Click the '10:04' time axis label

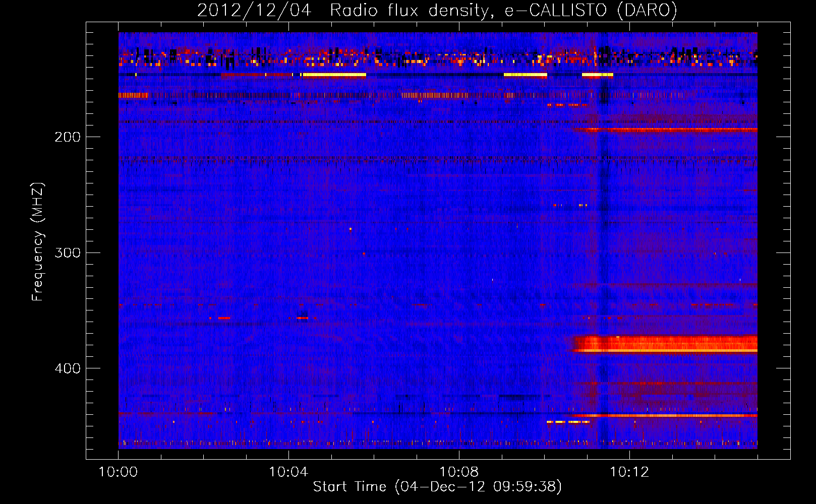(x=288, y=472)
